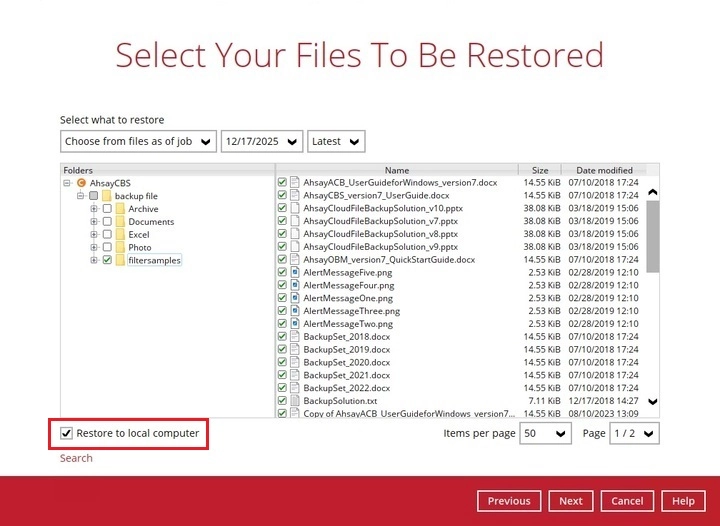Screen dimensions: 720x526
Task: Click file icon of AhsayCBS_version7_UserGuide.docx
Action: point(295,195)
